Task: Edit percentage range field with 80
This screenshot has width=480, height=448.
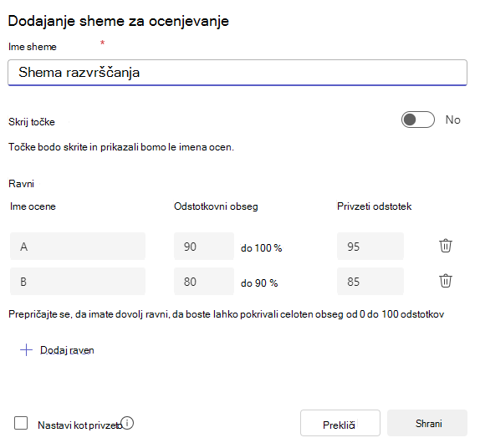Action: tap(204, 282)
